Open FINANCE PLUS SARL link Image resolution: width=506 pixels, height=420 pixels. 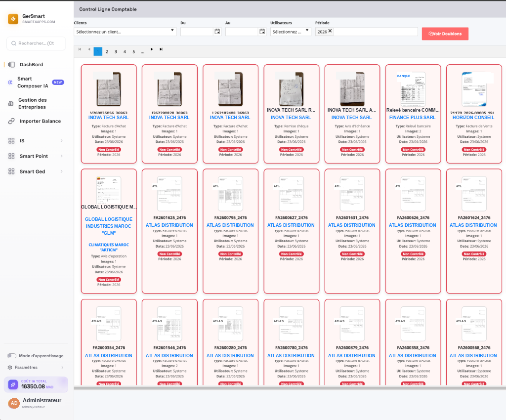[412, 118]
